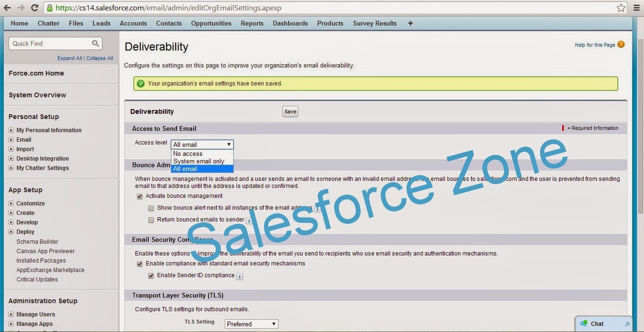This screenshot has height=332, width=644.
Task: Expand the Deploy node
Action: point(12,232)
